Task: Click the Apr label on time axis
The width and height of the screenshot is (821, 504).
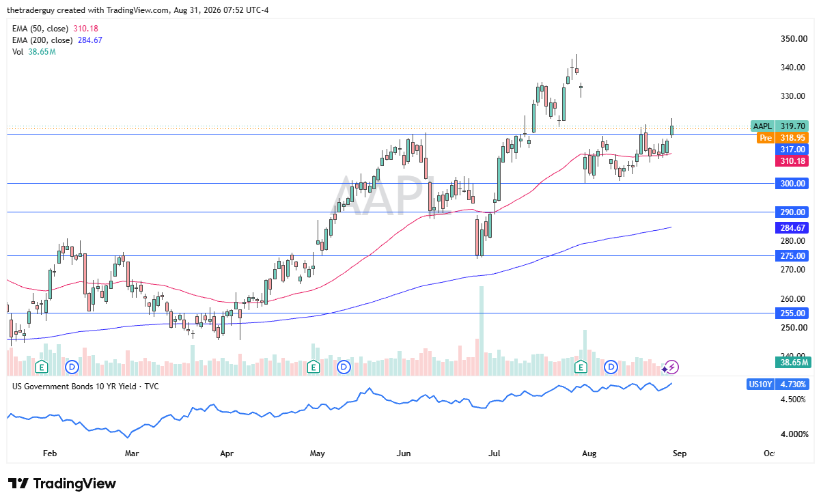Action: point(227,453)
